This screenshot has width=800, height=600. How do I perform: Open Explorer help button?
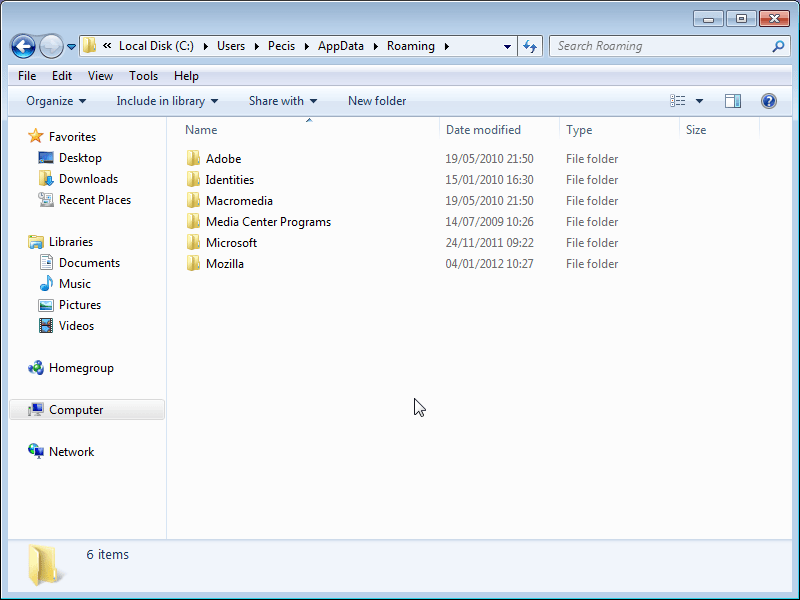pyautogui.click(x=768, y=101)
